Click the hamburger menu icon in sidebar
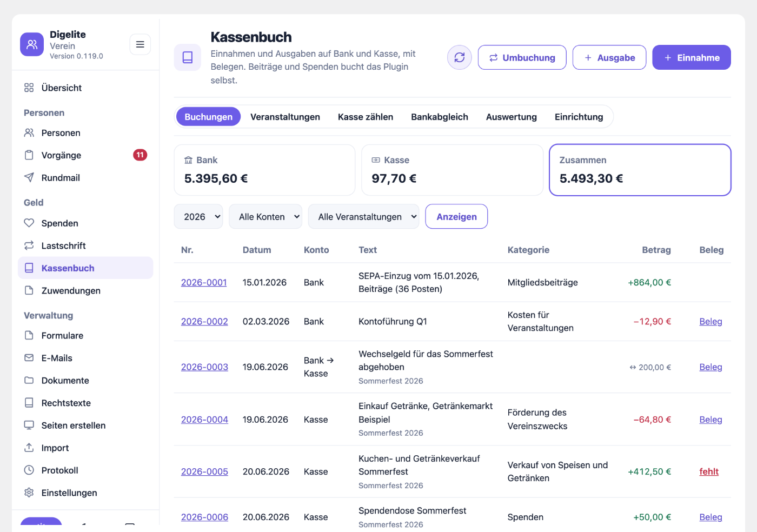The image size is (757, 532). pyautogui.click(x=140, y=44)
